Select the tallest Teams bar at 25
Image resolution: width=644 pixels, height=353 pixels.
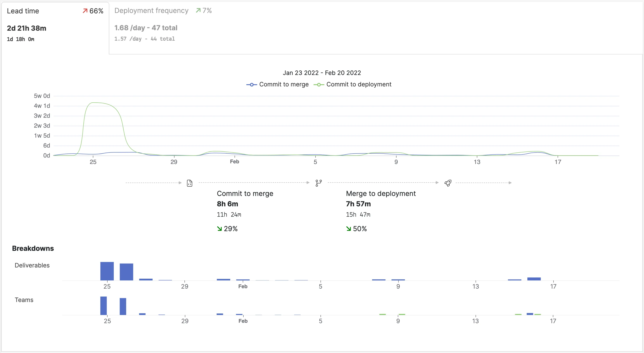pos(103,305)
